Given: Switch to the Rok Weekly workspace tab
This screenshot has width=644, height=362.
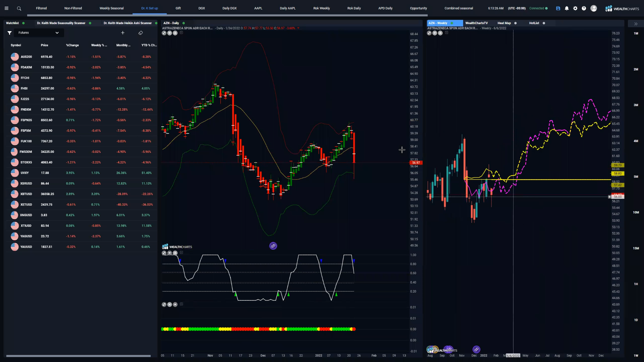Looking at the screenshot, I should tap(321, 8).
